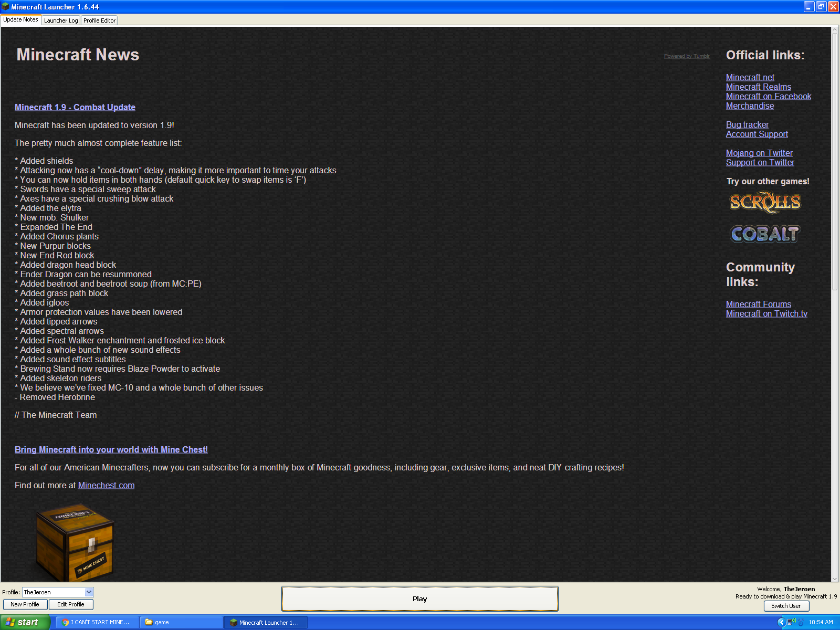Click the '- Removed Herobrine' line
This screenshot has height=630, width=840.
coord(55,397)
